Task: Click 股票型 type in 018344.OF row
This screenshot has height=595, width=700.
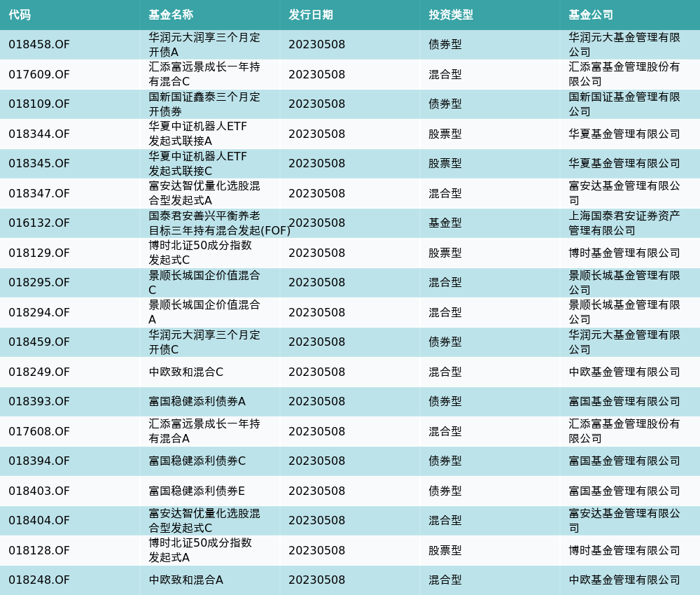Action: 445,134
